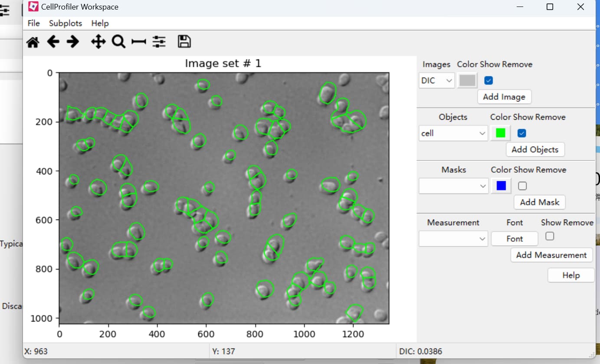The image size is (600, 364).
Task: Enable the mask Show checkbox
Action: point(522,186)
